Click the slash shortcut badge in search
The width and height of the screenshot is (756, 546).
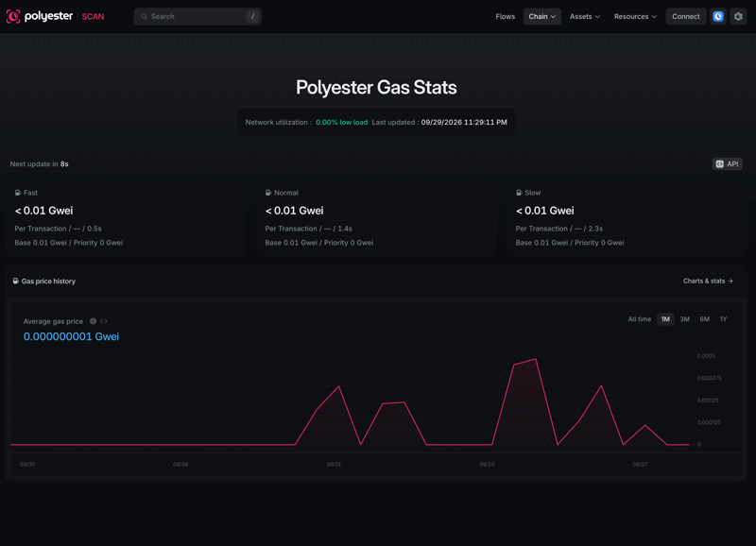(x=252, y=16)
